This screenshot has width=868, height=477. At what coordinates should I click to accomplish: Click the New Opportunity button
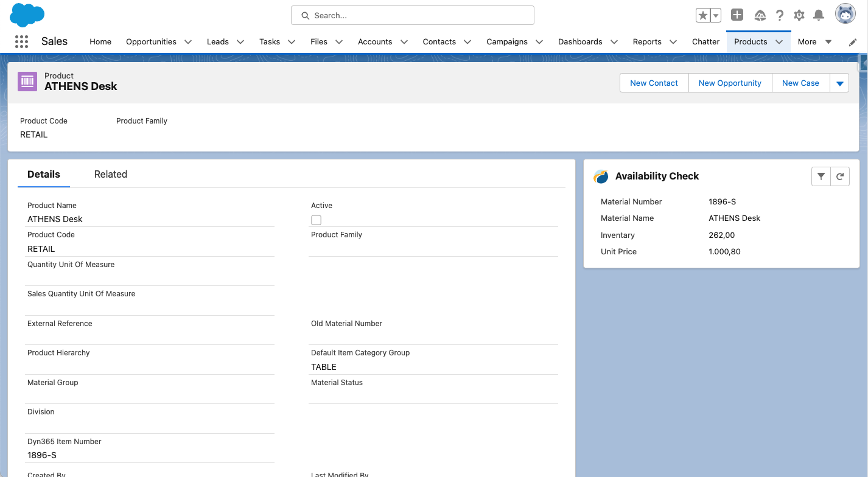pos(730,83)
